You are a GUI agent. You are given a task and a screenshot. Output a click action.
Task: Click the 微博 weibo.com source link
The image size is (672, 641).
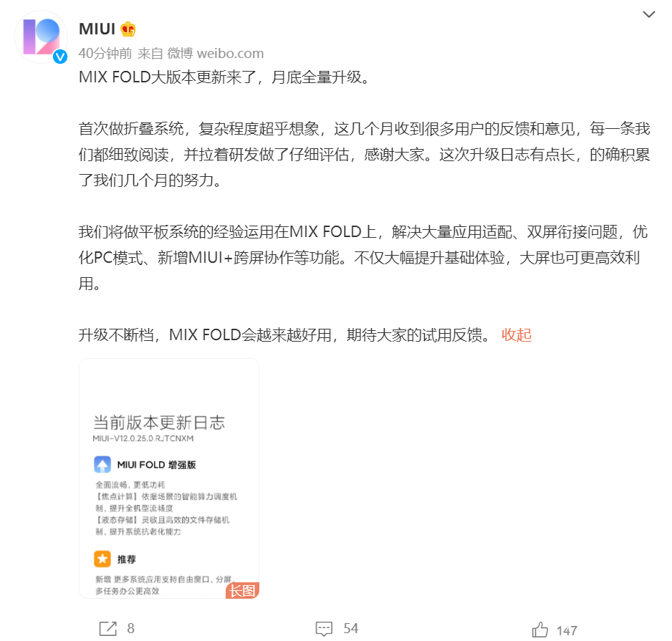215,54
